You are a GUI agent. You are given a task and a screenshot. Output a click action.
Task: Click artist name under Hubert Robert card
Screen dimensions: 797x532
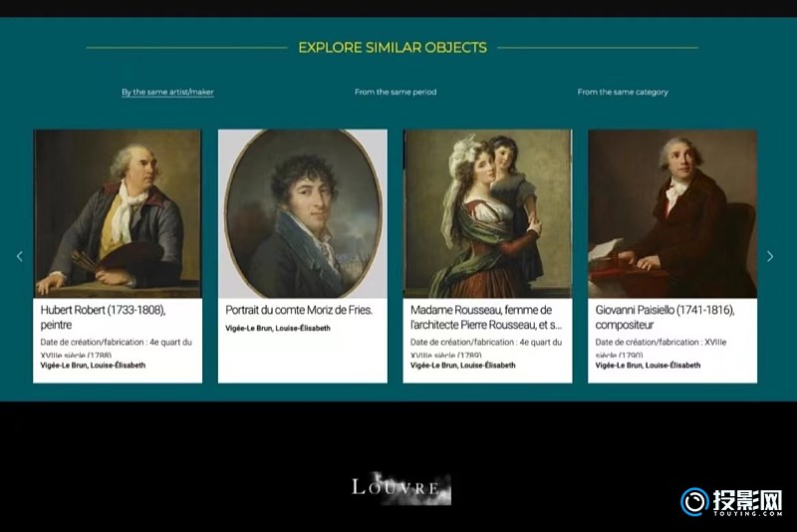93,366
